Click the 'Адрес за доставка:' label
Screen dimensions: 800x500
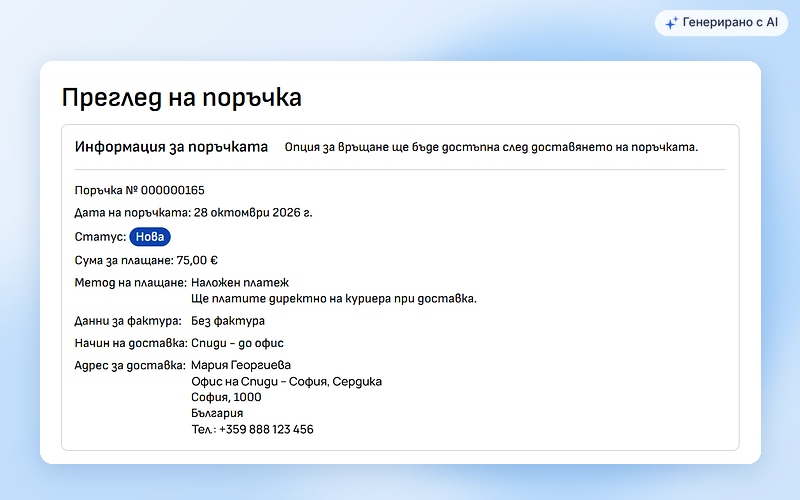point(130,365)
